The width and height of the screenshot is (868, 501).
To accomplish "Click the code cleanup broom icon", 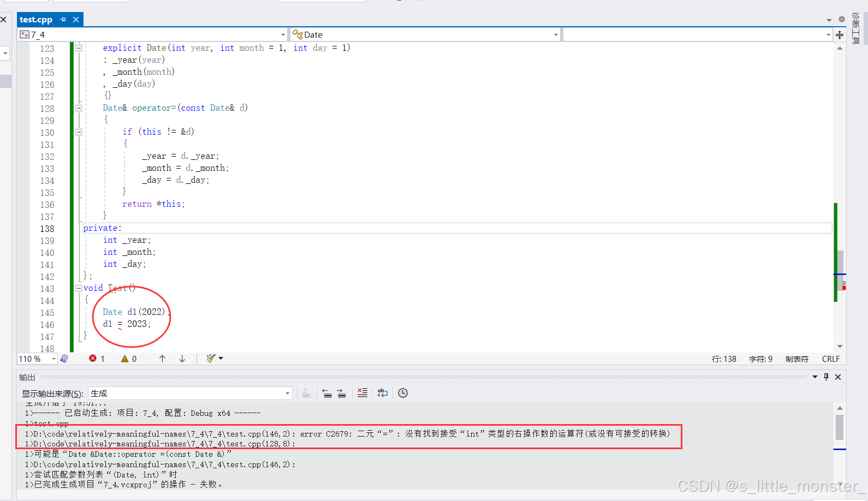I will click(x=211, y=359).
